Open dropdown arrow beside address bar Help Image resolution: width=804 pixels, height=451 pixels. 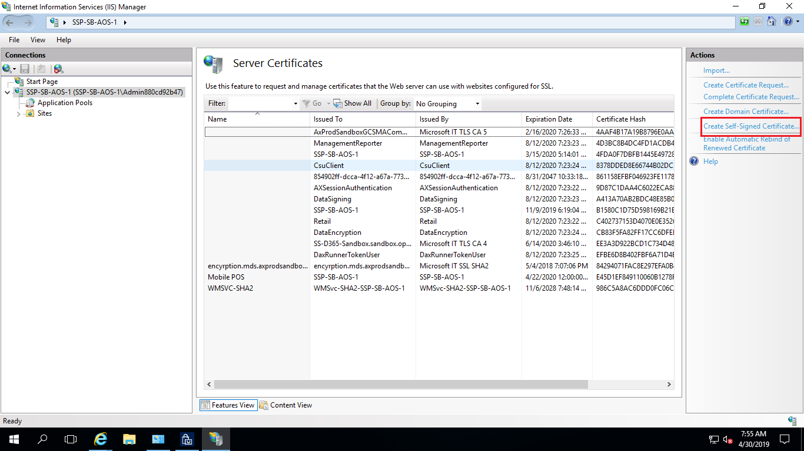click(797, 22)
